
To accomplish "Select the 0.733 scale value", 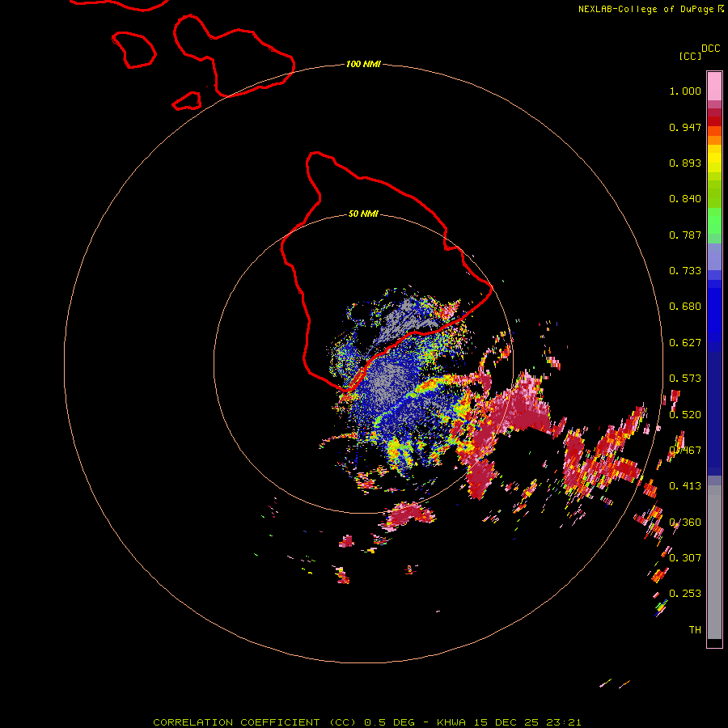I will point(685,271).
